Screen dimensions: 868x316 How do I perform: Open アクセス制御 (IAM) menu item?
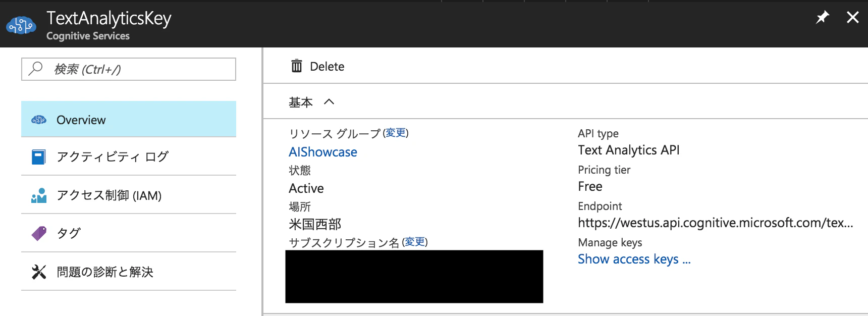point(129,195)
